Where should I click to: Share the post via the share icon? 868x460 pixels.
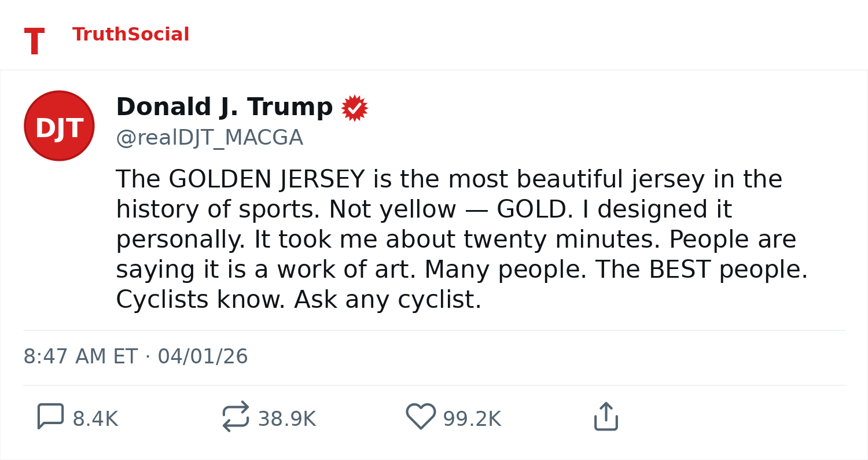606,417
